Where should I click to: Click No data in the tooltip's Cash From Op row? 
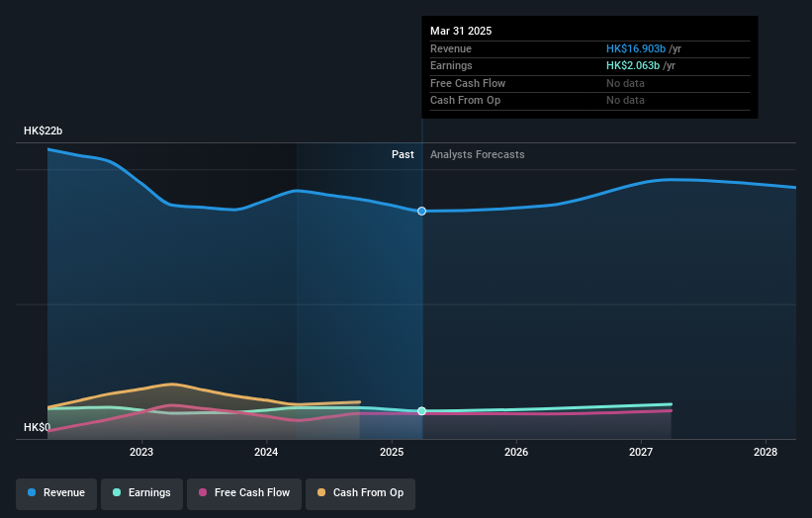(625, 101)
